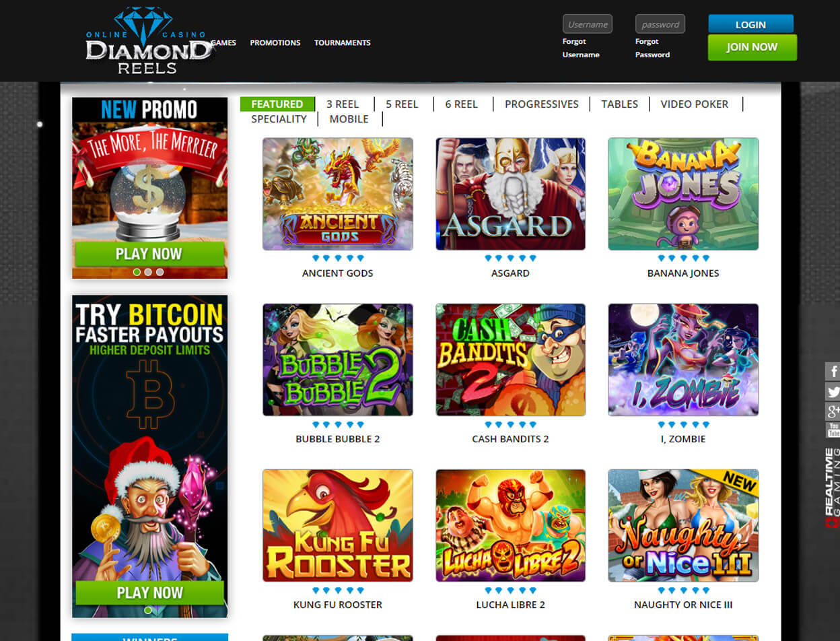This screenshot has width=840, height=641.
Task: Open the Google Plus social icon
Action: coord(833,411)
